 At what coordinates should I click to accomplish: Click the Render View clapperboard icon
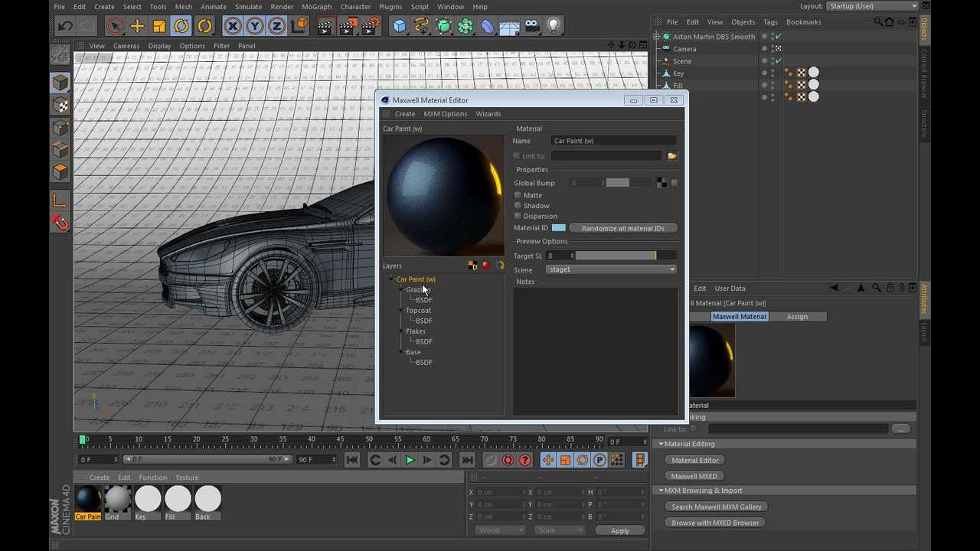325,27
